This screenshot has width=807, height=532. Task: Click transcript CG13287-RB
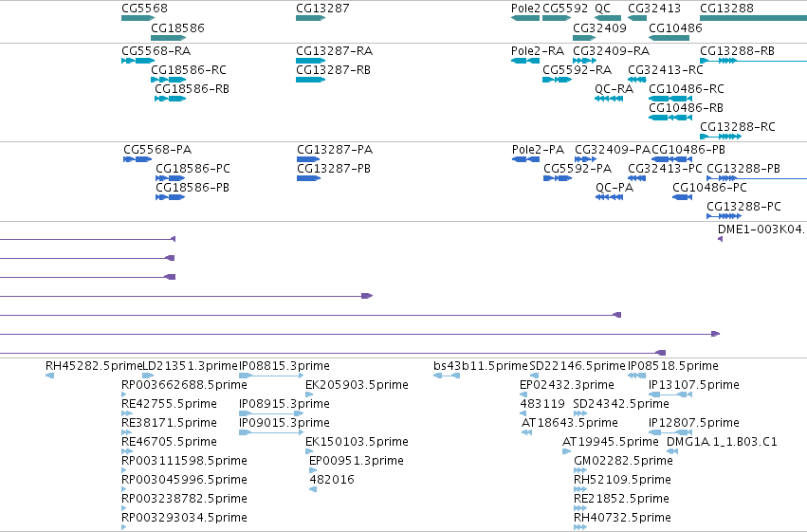(x=333, y=70)
